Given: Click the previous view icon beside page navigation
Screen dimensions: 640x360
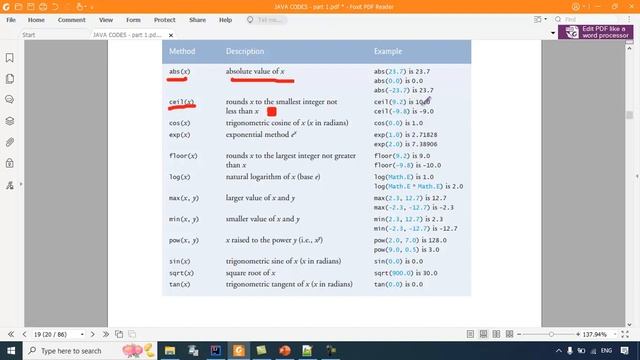Looking at the screenshot, I should click(119, 334).
